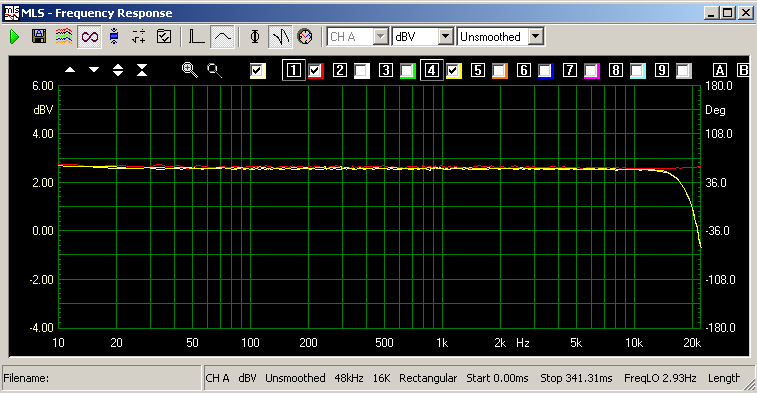Click '16K' in the status bar
Screen dimensions: 757x393
[x=381, y=378]
